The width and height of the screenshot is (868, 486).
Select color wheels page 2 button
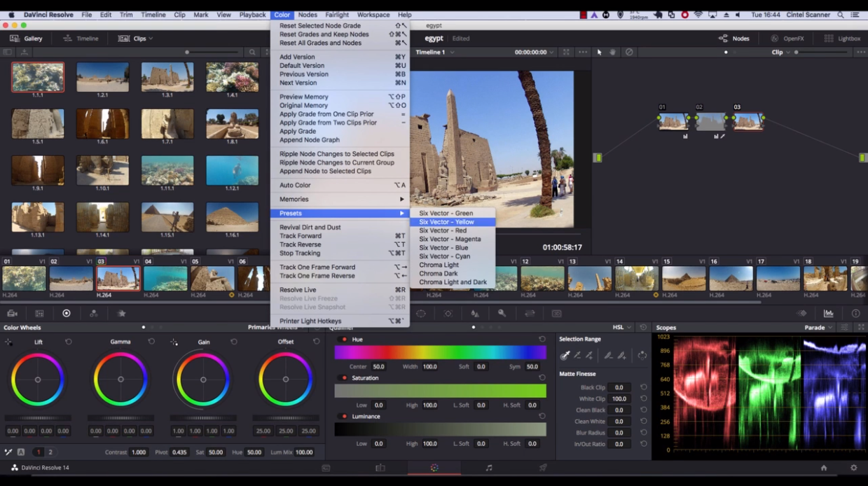tap(50, 452)
